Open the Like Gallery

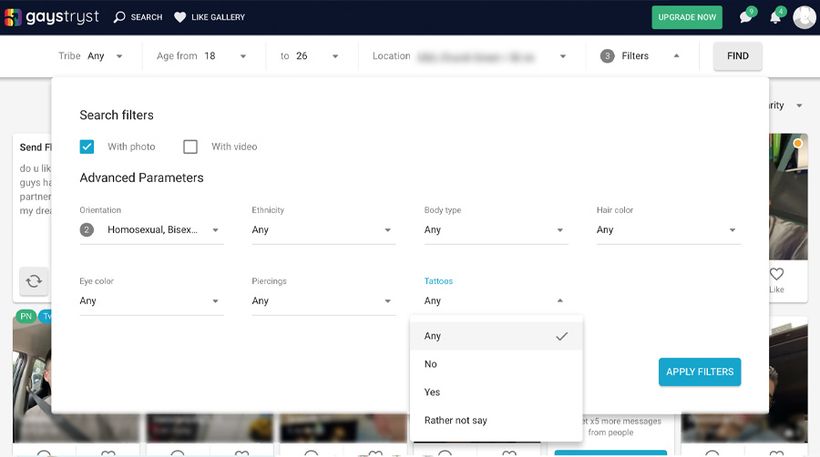click(x=209, y=17)
